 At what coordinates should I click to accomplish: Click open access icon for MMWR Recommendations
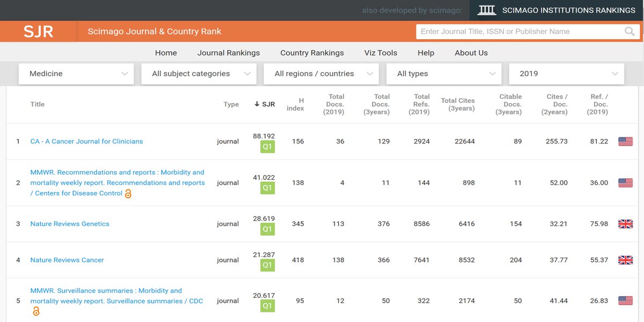(128, 194)
